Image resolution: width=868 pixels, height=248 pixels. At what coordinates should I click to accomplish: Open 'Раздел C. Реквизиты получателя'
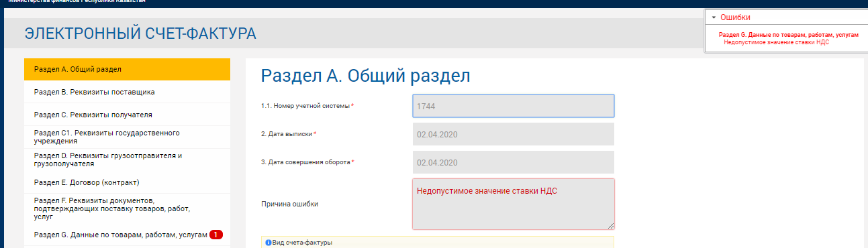click(127, 115)
